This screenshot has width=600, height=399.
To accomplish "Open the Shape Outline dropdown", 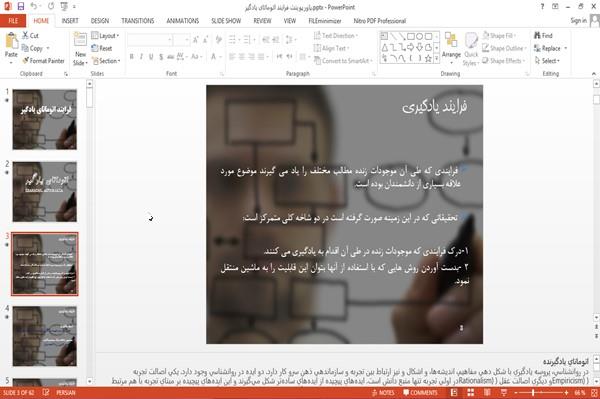I will [504, 48].
